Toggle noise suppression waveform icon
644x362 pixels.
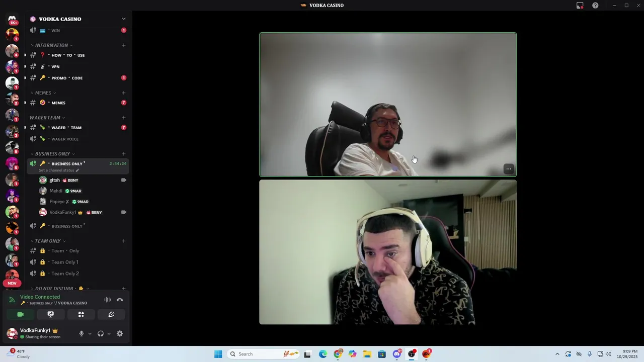107,300
